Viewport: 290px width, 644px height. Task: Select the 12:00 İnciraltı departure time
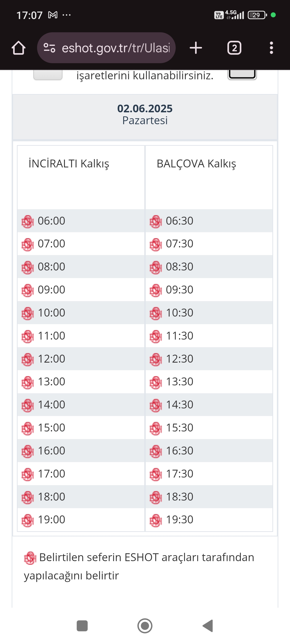pyautogui.click(x=51, y=359)
